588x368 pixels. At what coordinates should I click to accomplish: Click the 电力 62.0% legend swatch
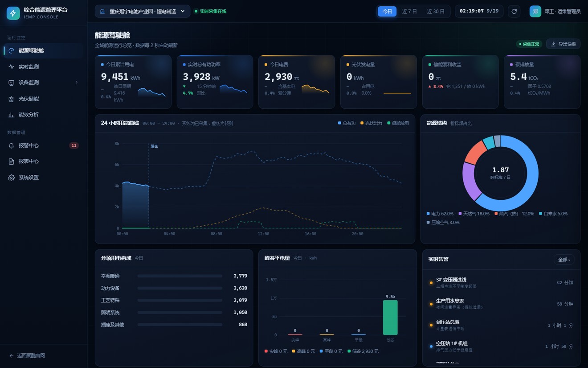pyautogui.click(x=428, y=214)
